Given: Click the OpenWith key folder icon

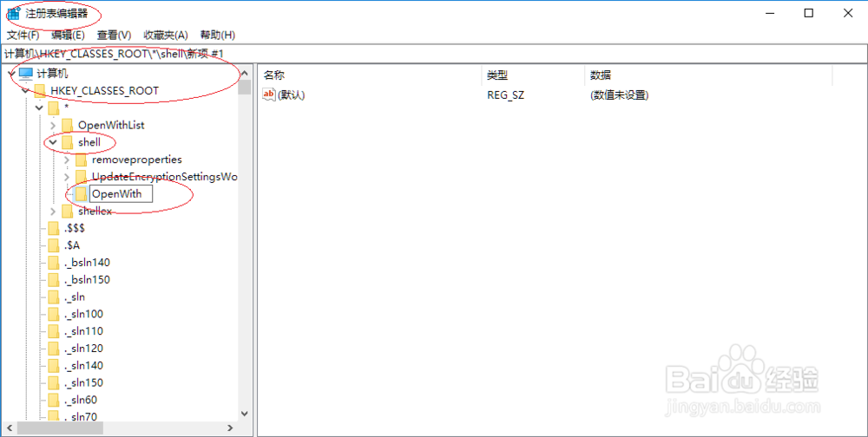Looking at the screenshot, I should click(82, 193).
